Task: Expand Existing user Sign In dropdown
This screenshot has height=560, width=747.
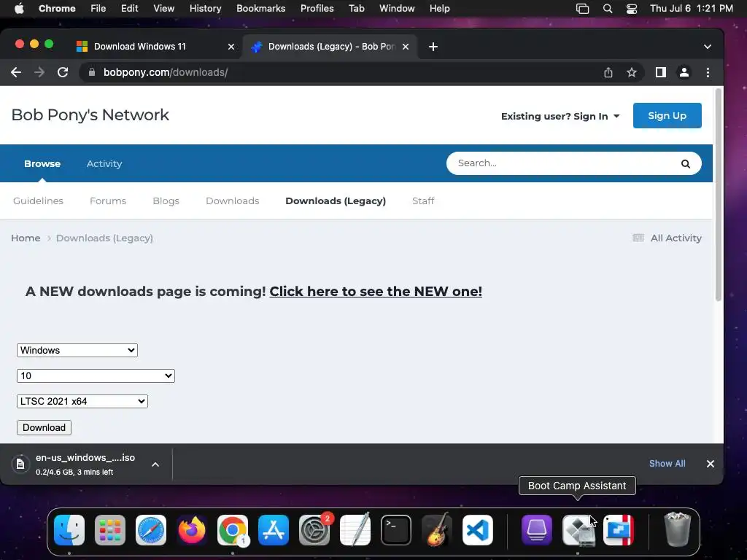Action: pyautogui.click(x=560, y=116)
